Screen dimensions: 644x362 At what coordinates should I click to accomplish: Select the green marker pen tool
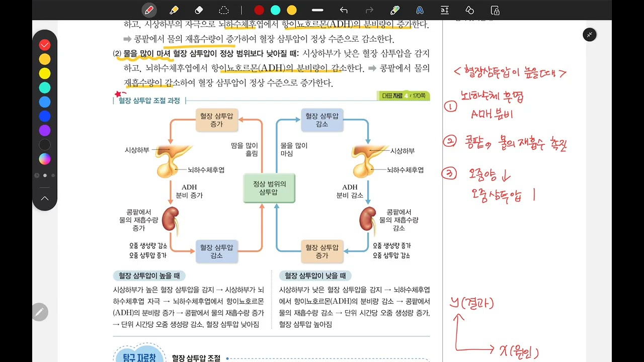(395, 10)
